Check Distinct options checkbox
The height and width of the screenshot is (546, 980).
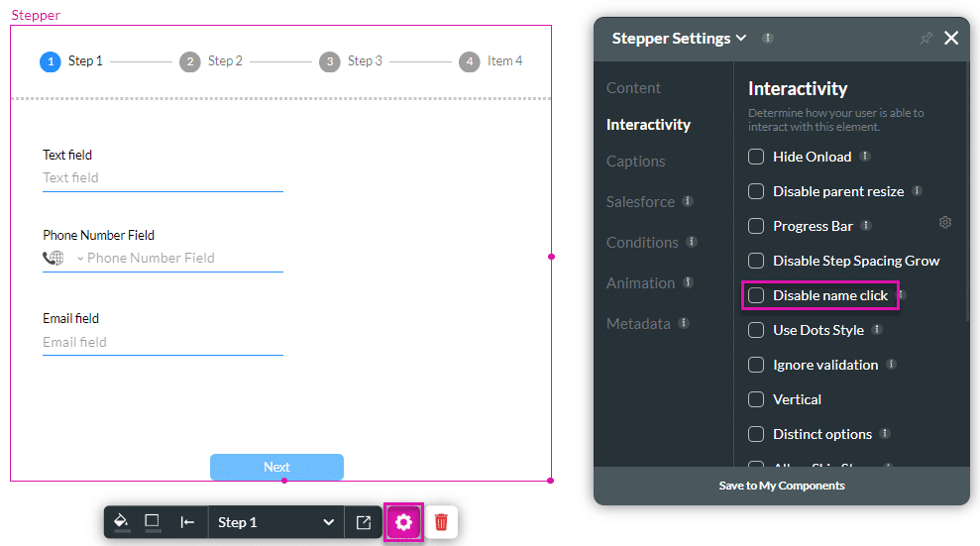[x=756, y=434]
